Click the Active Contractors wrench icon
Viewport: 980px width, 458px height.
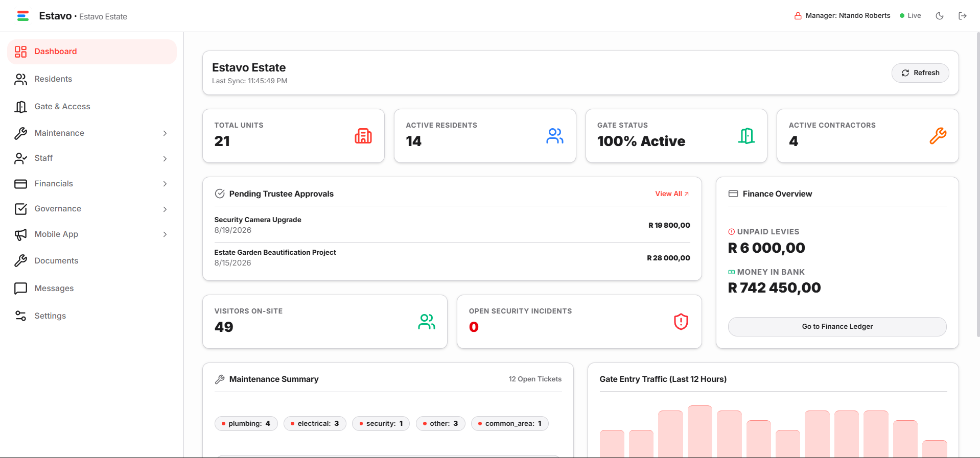point(938,136)
